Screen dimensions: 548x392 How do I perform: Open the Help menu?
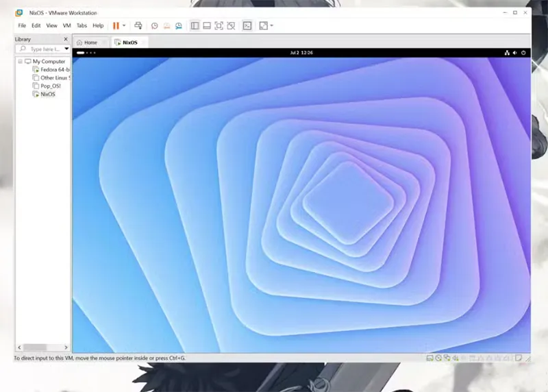click(98, 25)
